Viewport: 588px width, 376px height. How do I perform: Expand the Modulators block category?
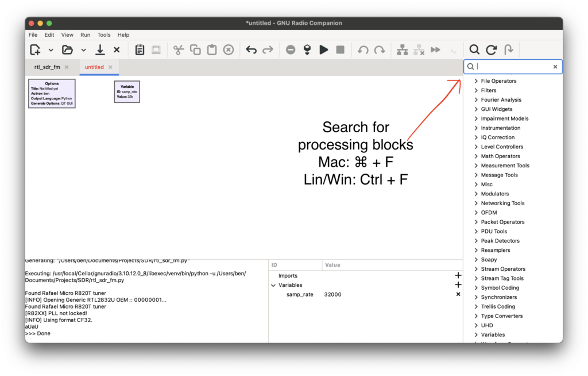(476, 194)
